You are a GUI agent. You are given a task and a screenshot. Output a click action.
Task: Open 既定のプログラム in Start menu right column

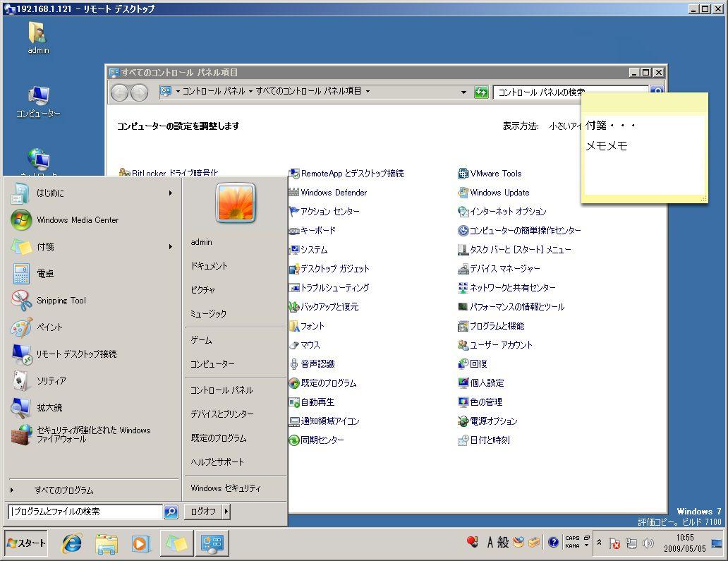218,438
